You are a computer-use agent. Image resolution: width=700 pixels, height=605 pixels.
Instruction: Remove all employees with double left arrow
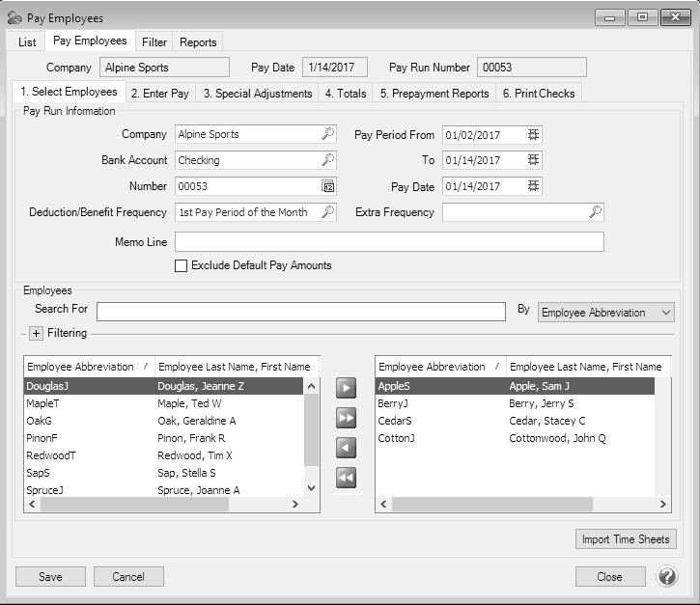[x=346, y=478]
